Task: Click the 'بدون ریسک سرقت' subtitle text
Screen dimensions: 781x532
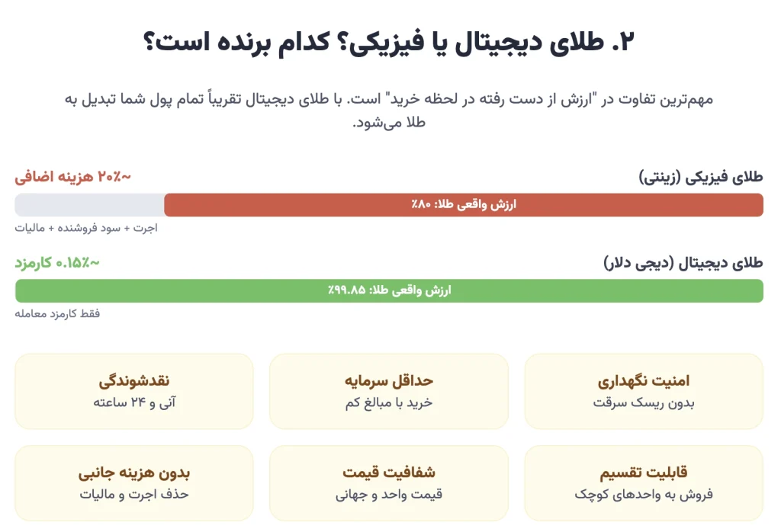Action: [x=644, y=402]
